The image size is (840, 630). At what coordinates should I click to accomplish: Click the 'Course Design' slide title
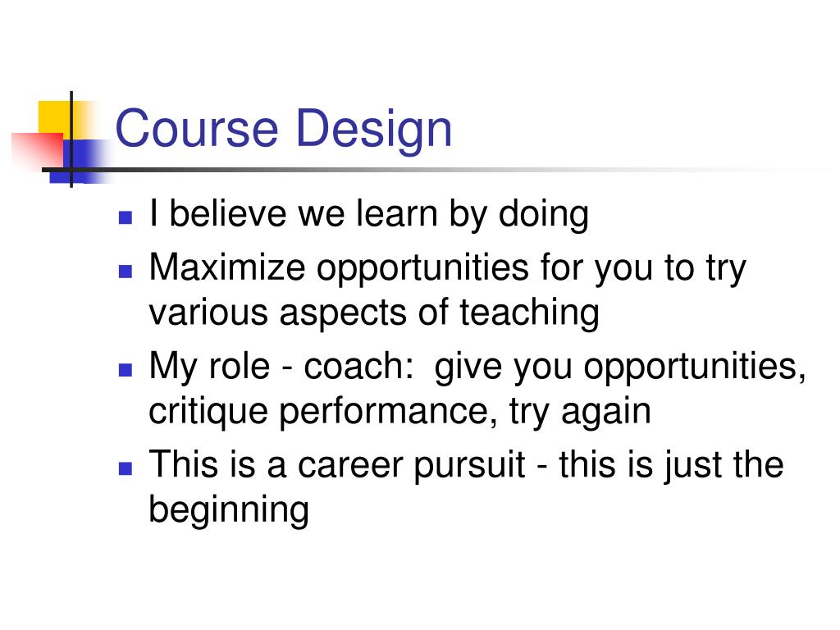click(x=283, y=130)
